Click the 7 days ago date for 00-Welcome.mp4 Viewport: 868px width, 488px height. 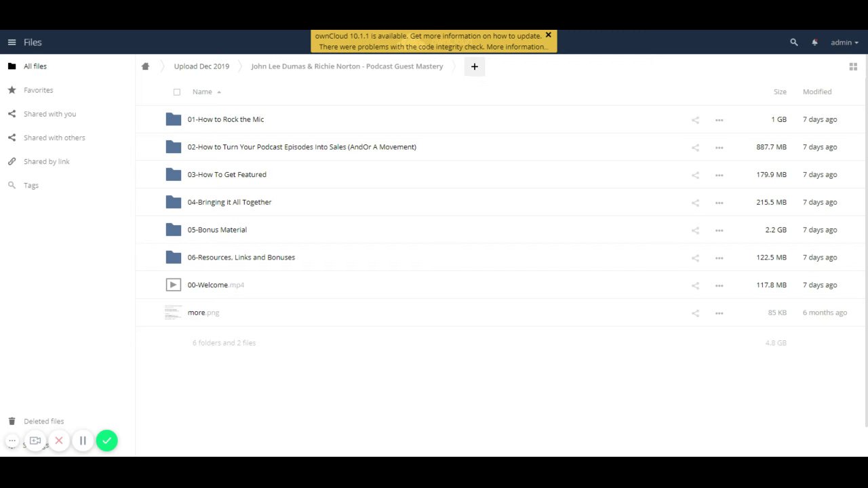820,285
